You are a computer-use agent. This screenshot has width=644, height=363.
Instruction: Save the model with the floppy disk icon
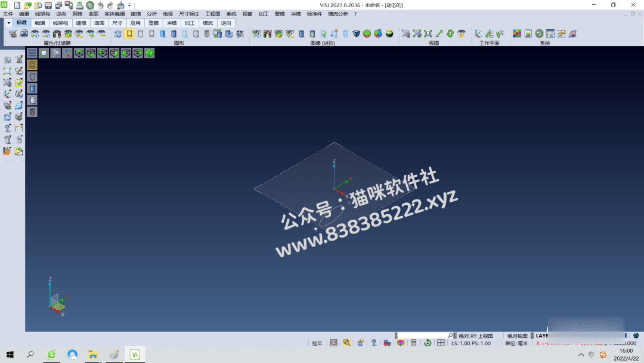coord(48,5)
